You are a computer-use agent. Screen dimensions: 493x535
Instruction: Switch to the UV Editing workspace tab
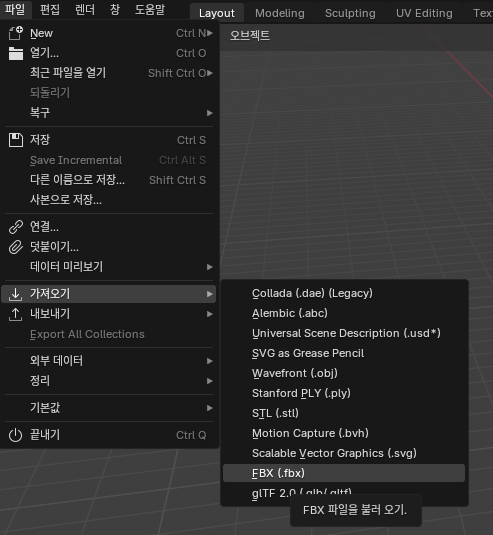(x=424, y=13)
